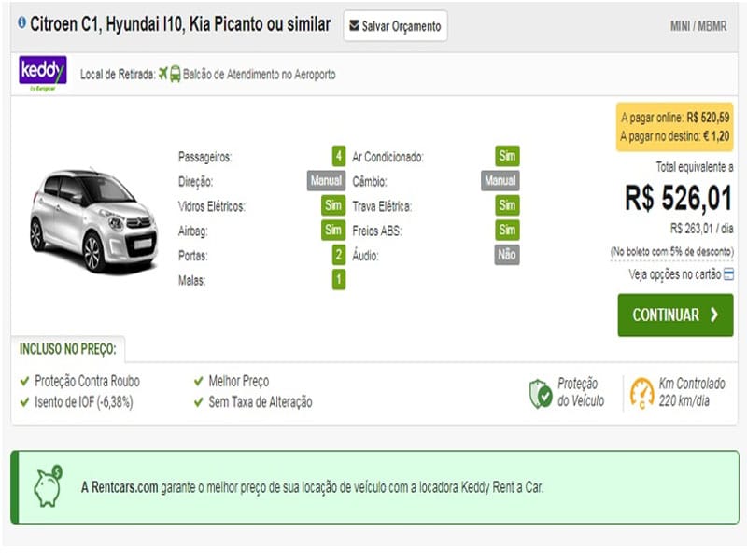Click the Malas value badge 1
Screen dimensions: 747x560
[339, 279]
